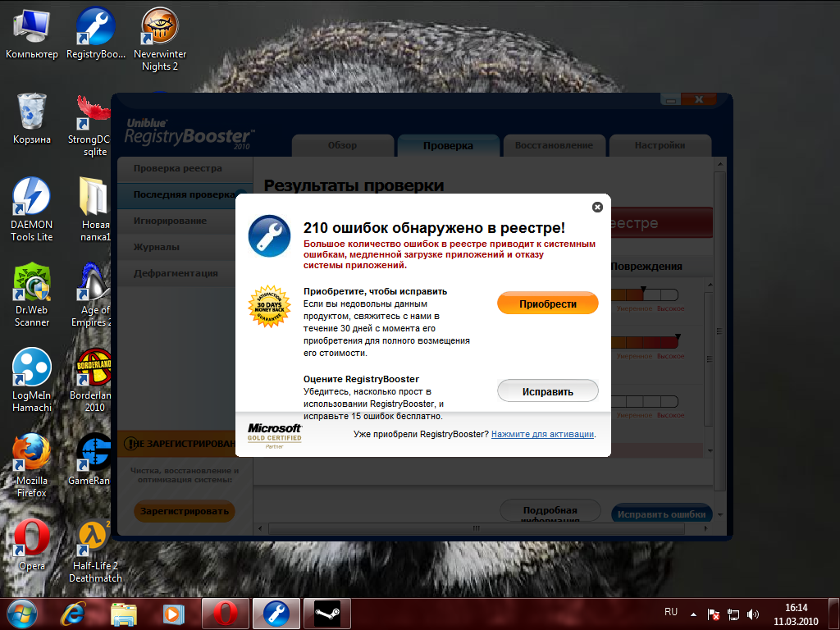Select the StrongDC sqlite desktop icon
Image resolution: width=840 pixels, height=630 pixels.
click(91, 126)
